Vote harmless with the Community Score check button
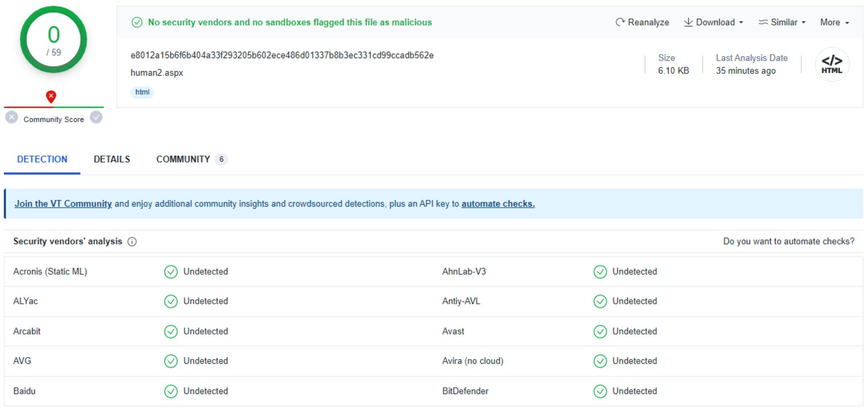The width and height of the screenshot is (868, 410). coord(96,117)
